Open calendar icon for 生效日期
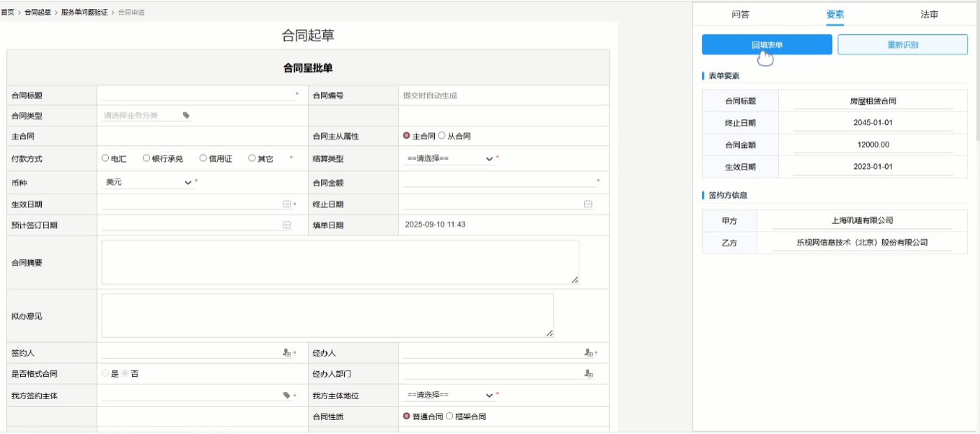The width and height of the screenshot is (980, 434). coord(286,204)
